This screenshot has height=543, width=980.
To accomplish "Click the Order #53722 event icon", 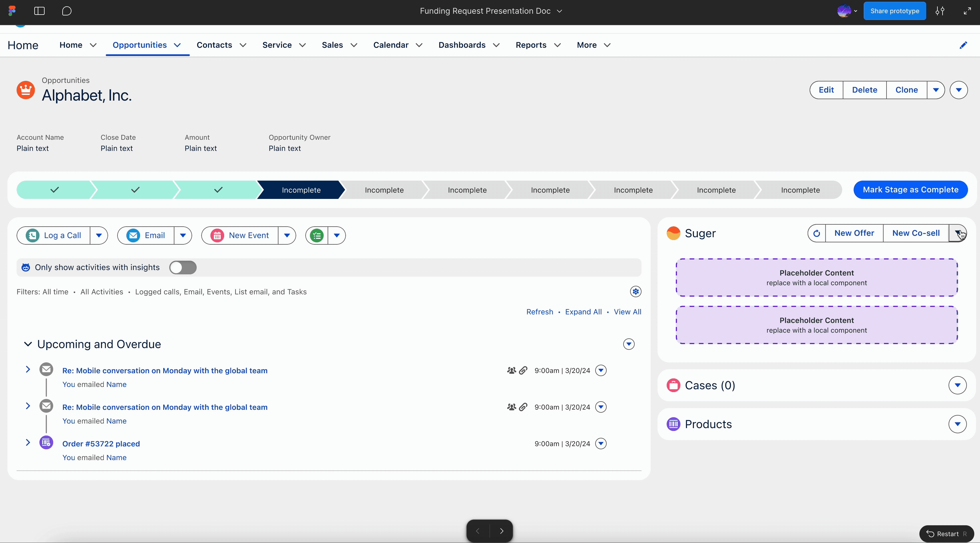I will click(x=46, y=442).
